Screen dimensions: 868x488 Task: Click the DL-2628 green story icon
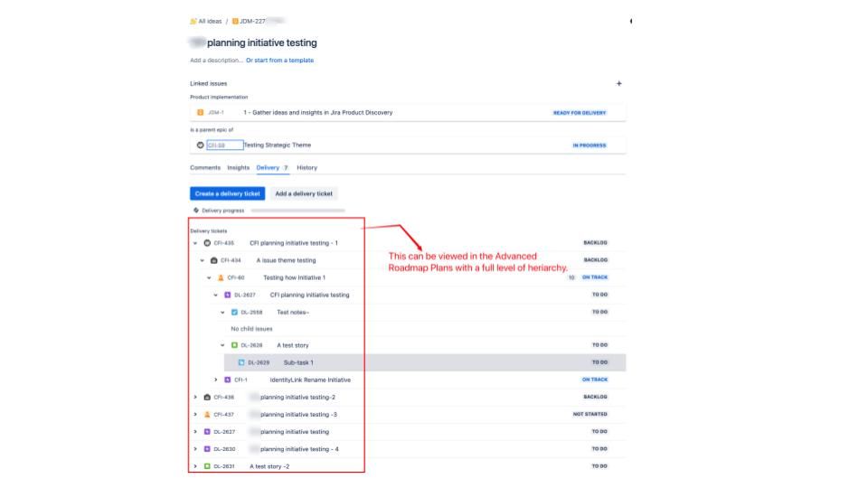pyautogui.click(x=234, y=345)
